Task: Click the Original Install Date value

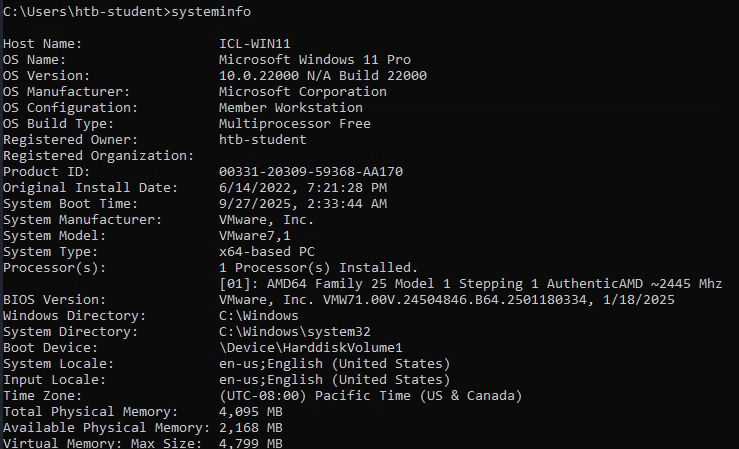Action: (x=302, y=188)
